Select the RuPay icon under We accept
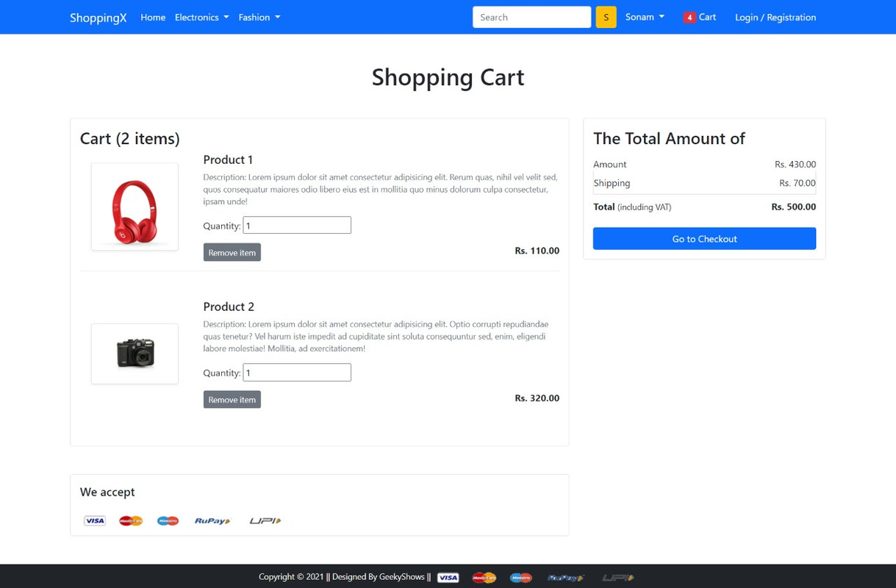896x588 pixels. (212, 520)
